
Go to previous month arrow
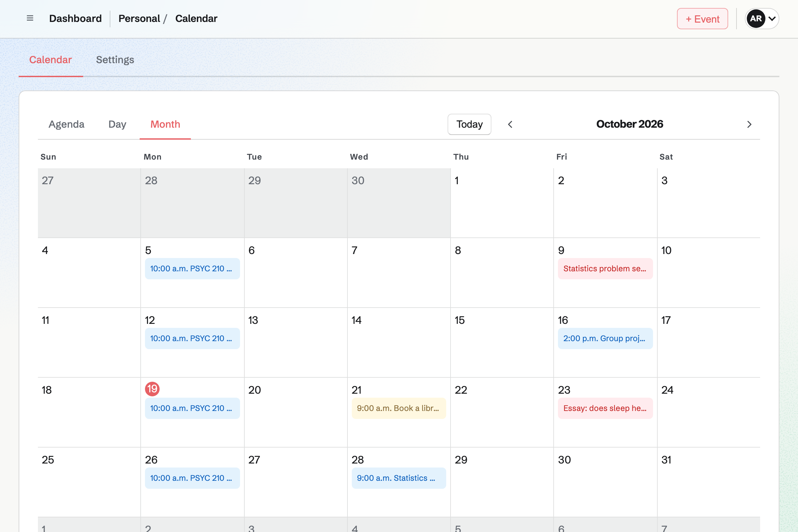coord(510,124)
